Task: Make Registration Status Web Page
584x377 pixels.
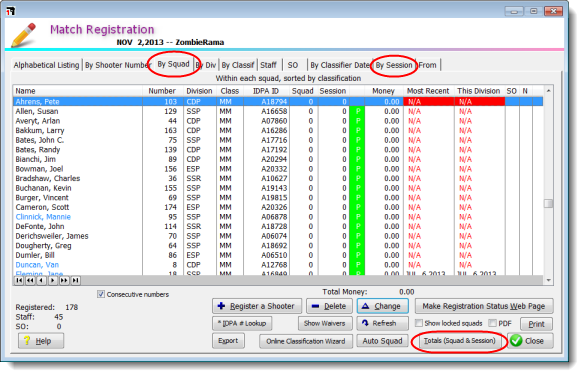Action: [484, 306]
